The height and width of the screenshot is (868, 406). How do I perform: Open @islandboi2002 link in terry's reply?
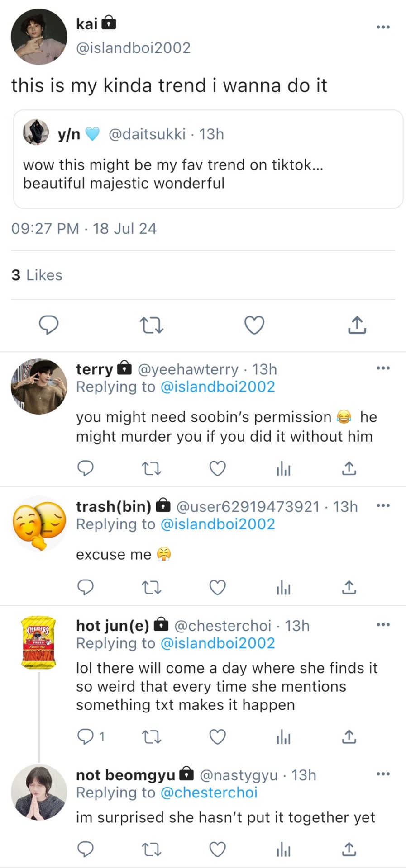[218, 387]
